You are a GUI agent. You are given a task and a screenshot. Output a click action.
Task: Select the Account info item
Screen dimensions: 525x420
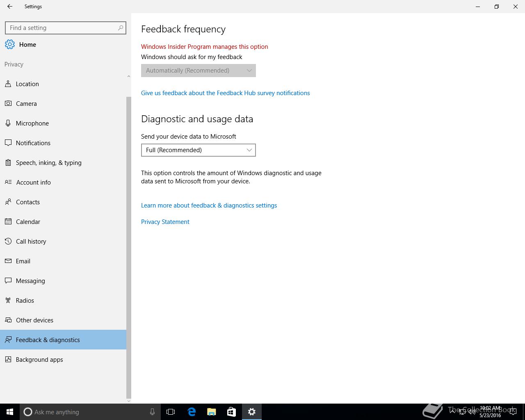click(x=63, y=182)
